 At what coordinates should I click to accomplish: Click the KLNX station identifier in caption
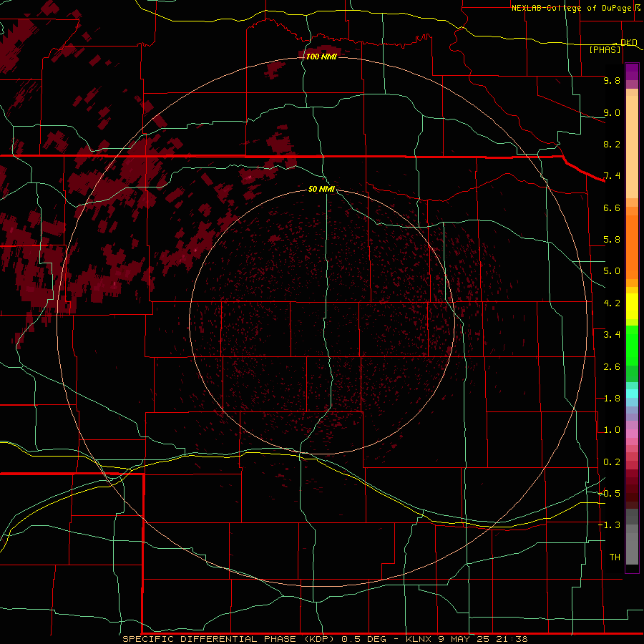[x=419, y=639]
